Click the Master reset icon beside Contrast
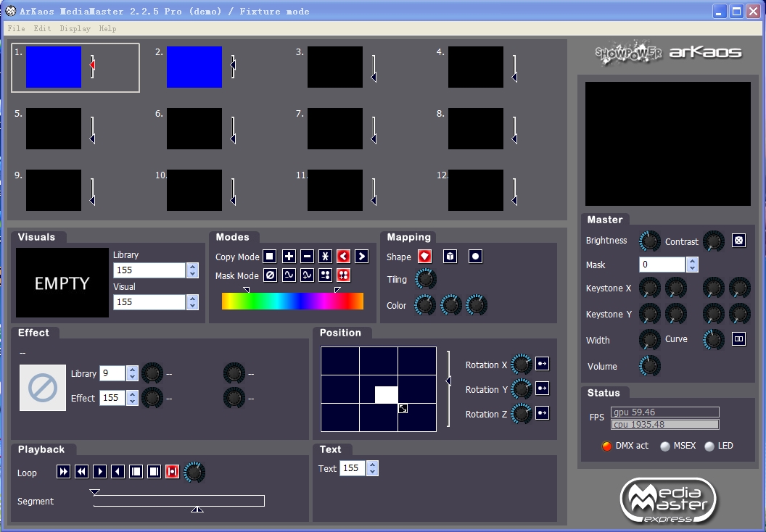The width and height of the screenshot is (766, 532). point(738,240)
